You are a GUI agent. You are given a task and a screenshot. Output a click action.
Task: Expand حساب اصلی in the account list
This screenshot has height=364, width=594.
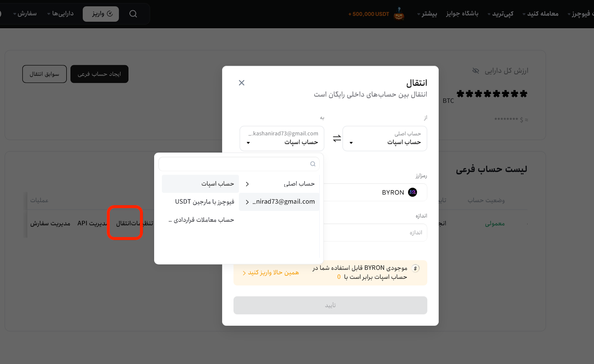[279, 184]
